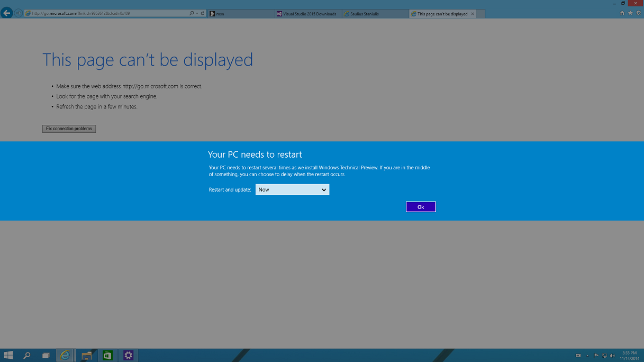Open Task View on the taskbar
644x362 pixels.
coord(46,355)
